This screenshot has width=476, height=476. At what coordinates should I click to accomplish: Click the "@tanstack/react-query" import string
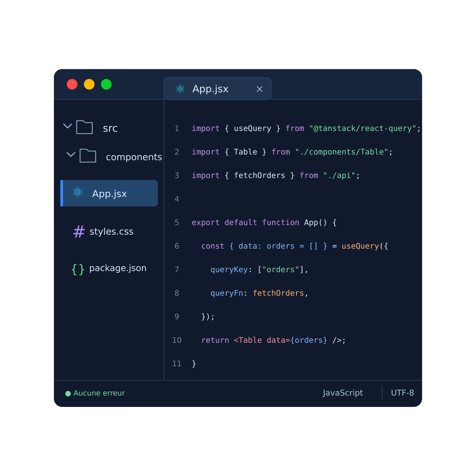(363, 128)
